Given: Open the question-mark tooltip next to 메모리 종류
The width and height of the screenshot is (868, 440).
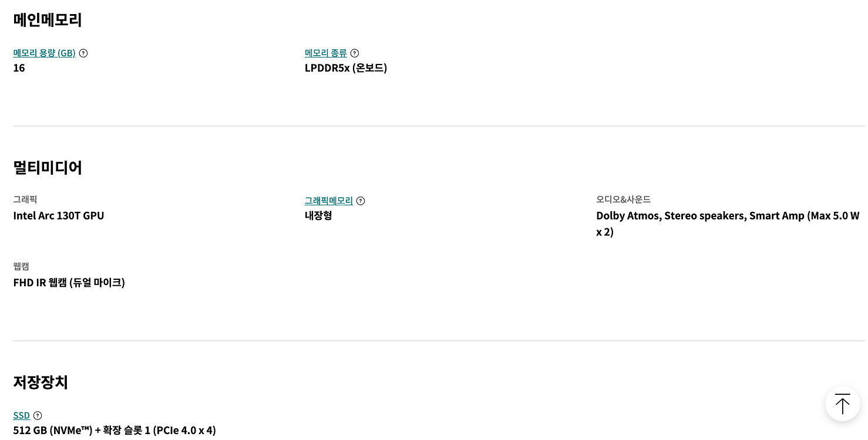Looking at the screenshot, I should coord(355,53).
